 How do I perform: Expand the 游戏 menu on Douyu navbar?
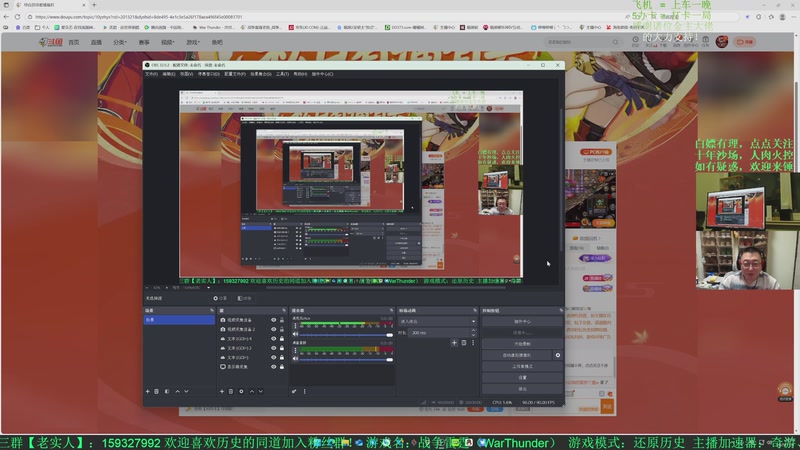tap(192, 42)
